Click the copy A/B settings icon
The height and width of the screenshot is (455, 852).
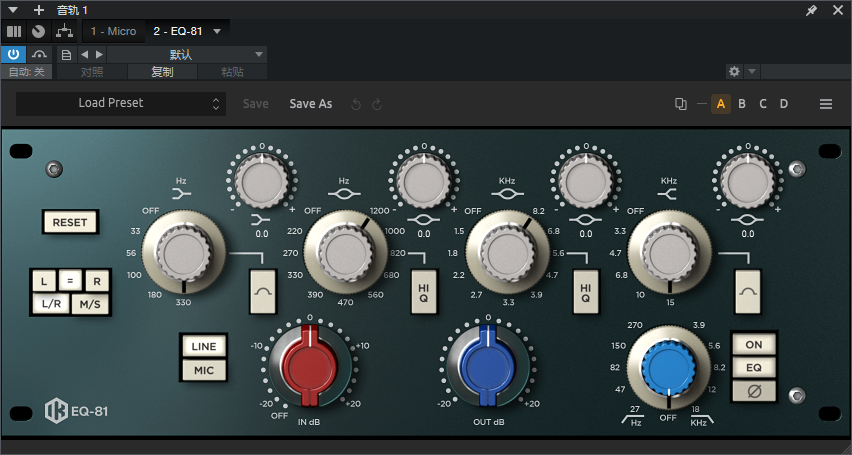(680, 104)
